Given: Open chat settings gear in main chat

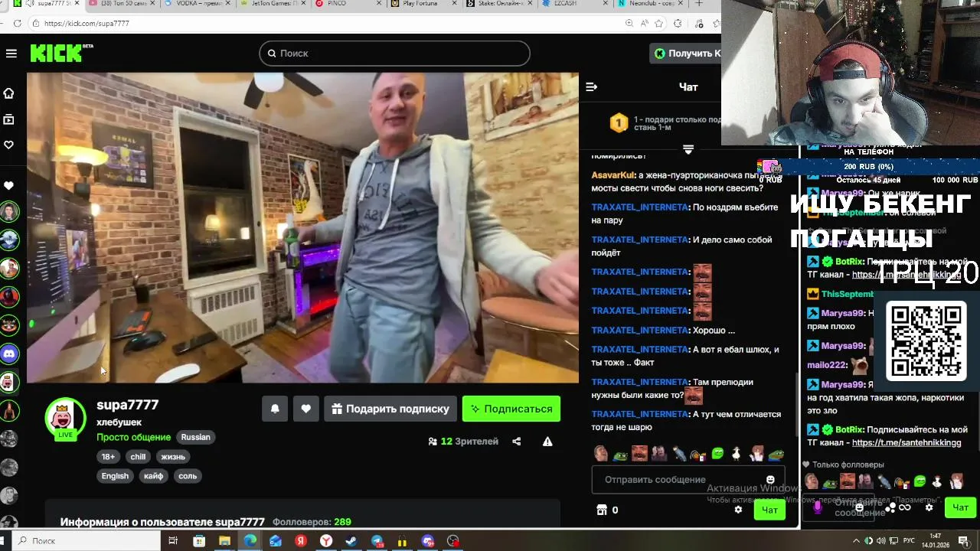Looking at the screenshot, I should 738,510.
